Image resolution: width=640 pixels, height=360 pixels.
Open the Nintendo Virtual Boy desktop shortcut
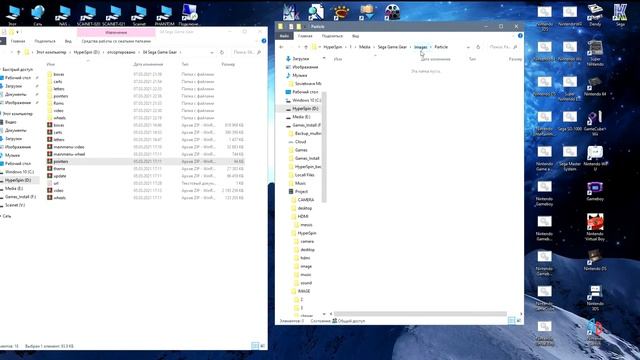[595, 227]
